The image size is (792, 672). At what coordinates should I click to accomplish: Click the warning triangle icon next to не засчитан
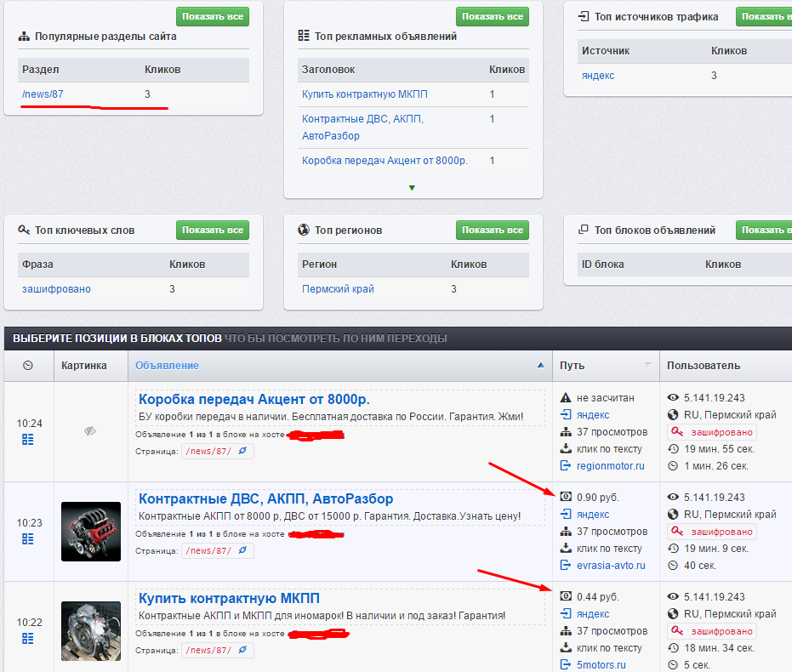tap(566, 398)
